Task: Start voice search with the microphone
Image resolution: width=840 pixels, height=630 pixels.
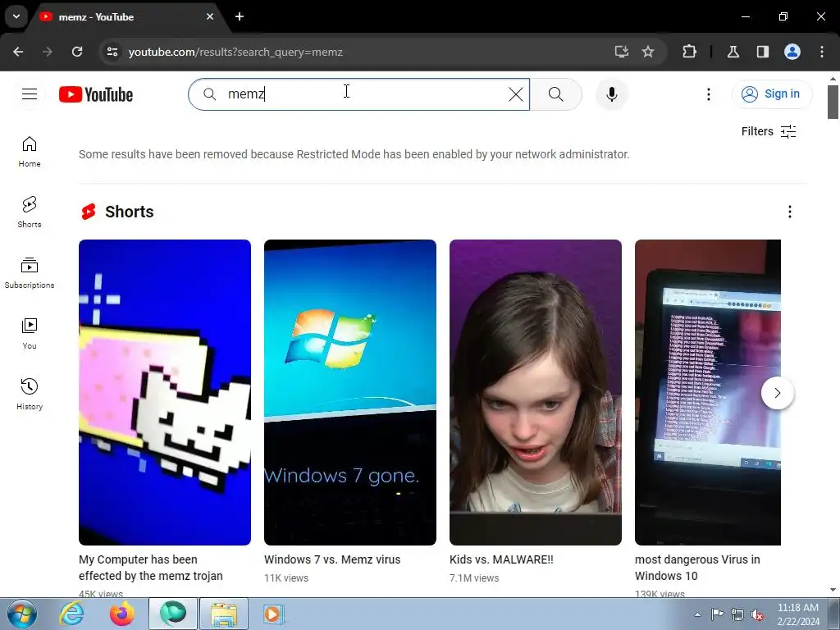Action: [611, 94]
